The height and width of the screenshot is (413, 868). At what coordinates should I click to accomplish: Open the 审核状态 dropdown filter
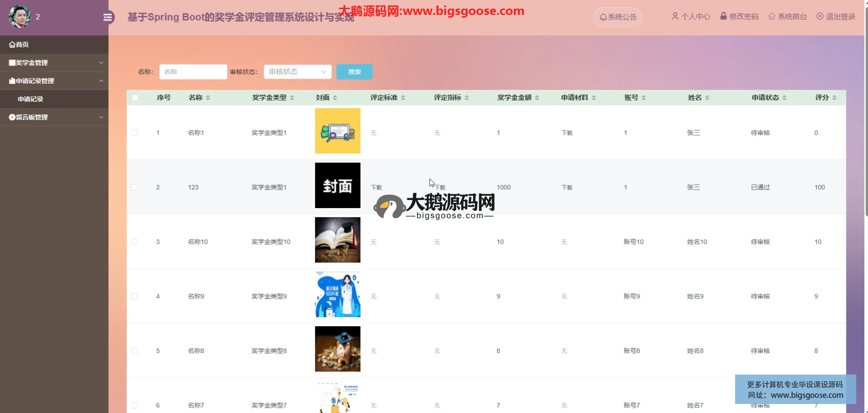(297, 72)
